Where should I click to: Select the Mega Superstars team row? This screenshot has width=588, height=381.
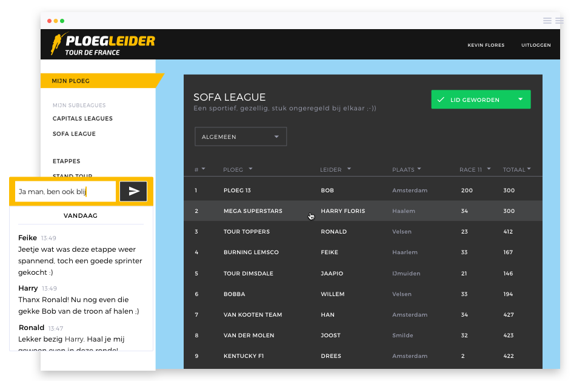[x=253, y=211]
